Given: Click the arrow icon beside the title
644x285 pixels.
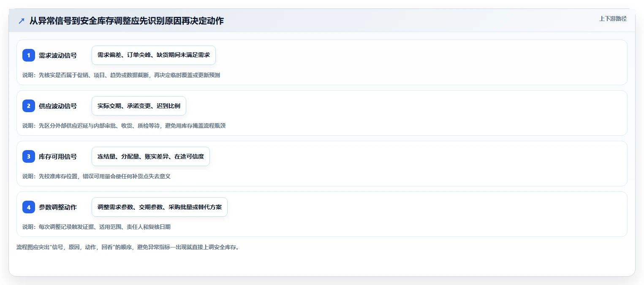Looking at the screenshot, I should pyautogui.click(x=21, y=21).
